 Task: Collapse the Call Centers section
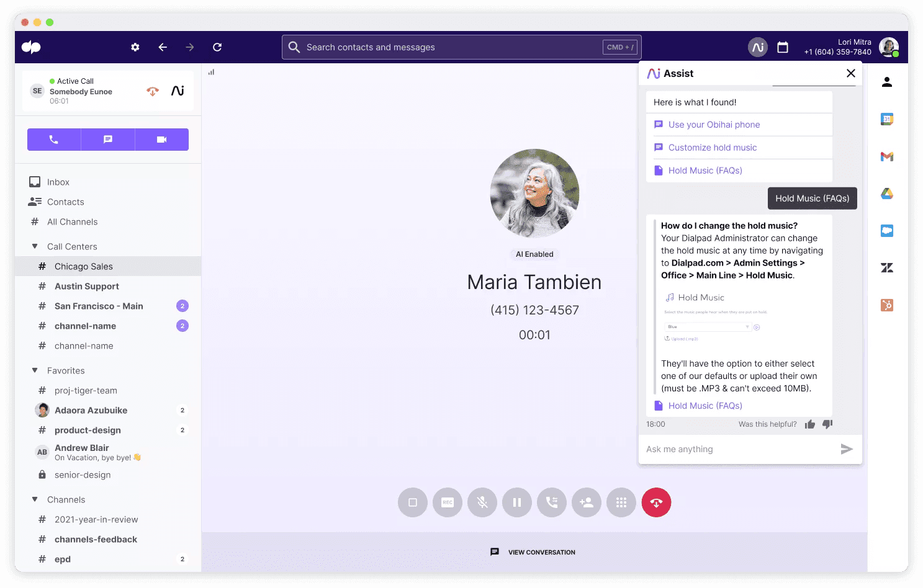(35, 246)
